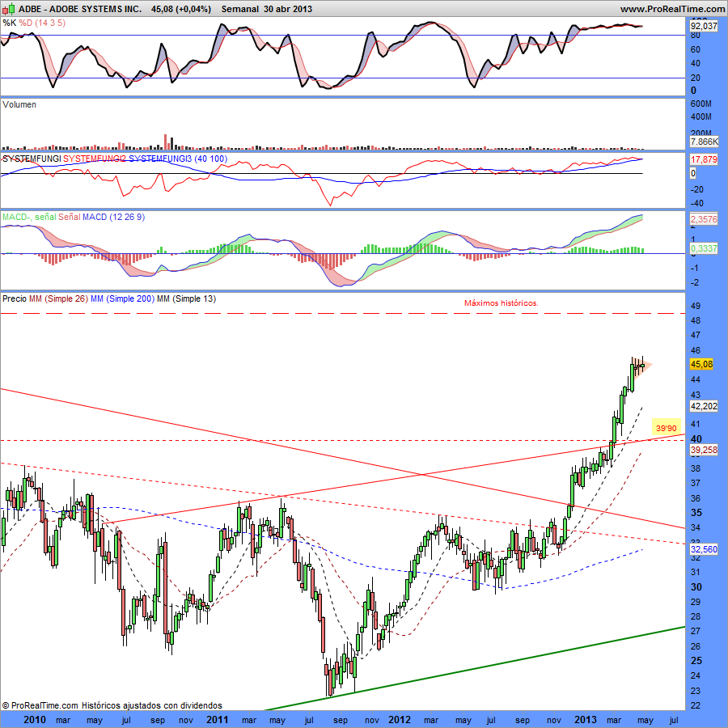Click the Volumen panel label
This screenshot has height=728, width=728.
[x=19, y=104]
